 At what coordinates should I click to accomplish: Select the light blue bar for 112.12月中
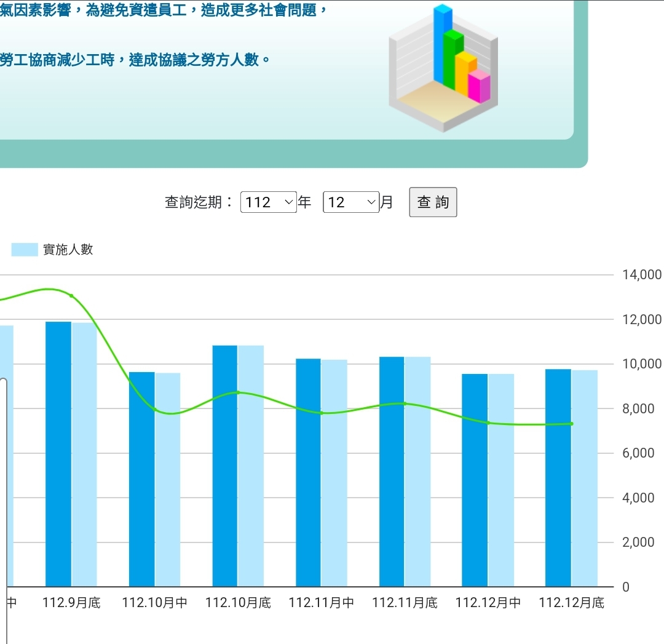[501, 480]
